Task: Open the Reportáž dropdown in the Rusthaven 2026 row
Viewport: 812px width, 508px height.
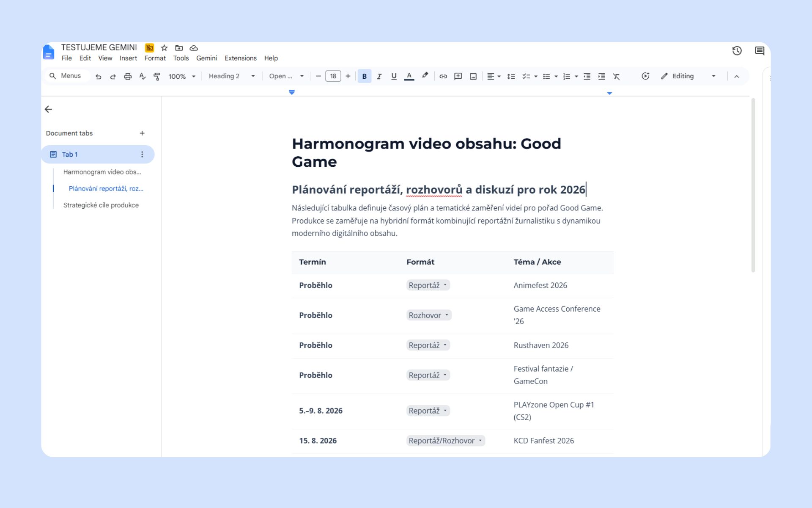Action: pos(428,345)
